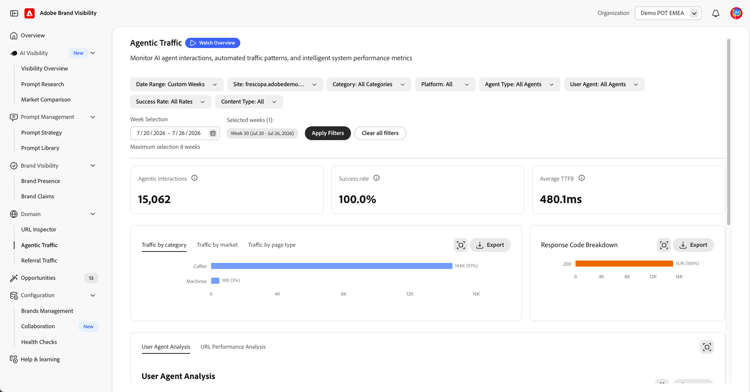The height and width of the screenshot is (392, 750).
Task: Export the Traffic by category chart
Action: (490, 245)
